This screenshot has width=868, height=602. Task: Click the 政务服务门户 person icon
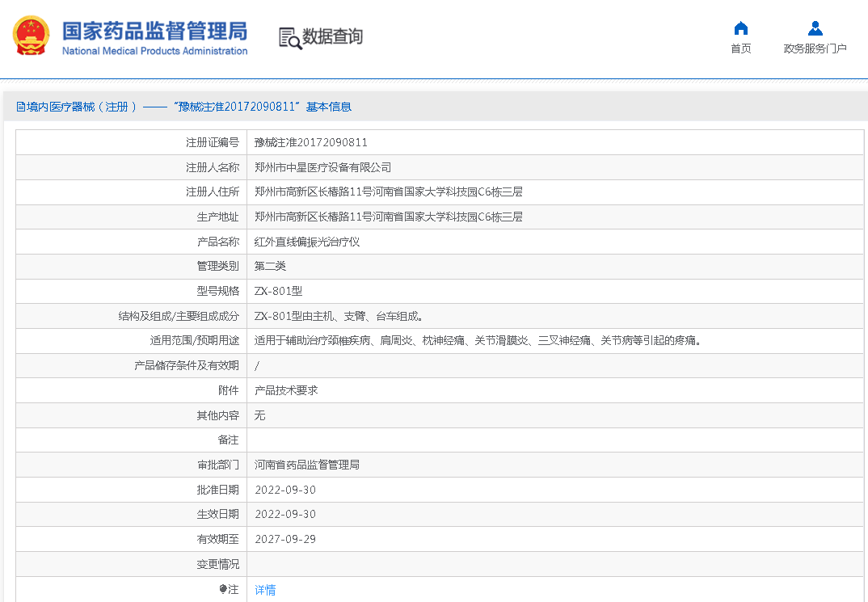pyautogui.click(x=815, y=28)
